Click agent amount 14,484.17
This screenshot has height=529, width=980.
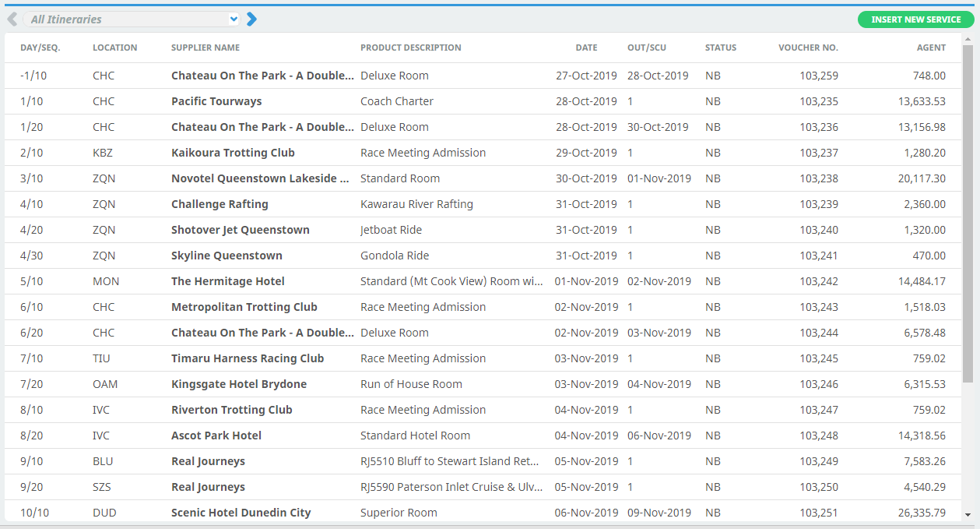(x=922, y=281)
